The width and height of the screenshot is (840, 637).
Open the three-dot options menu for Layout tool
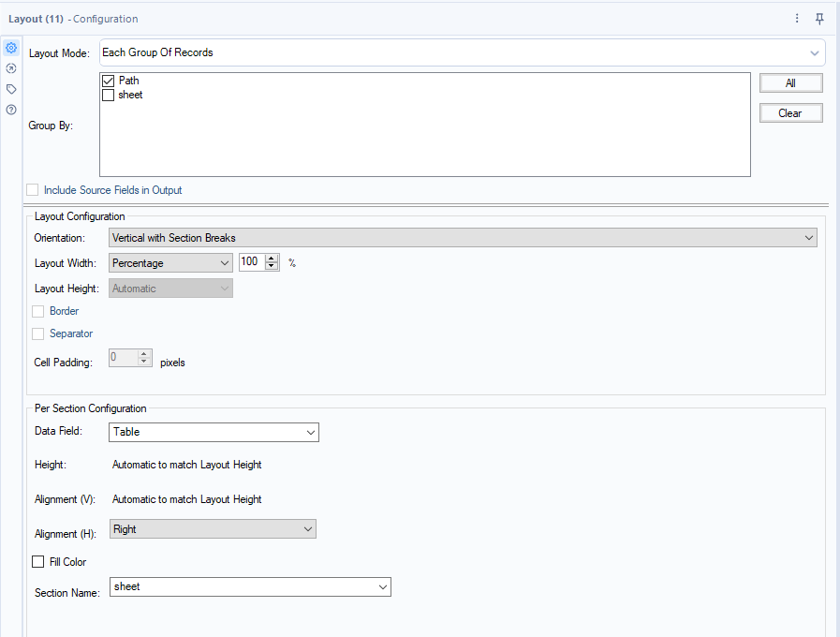point(796,18)
